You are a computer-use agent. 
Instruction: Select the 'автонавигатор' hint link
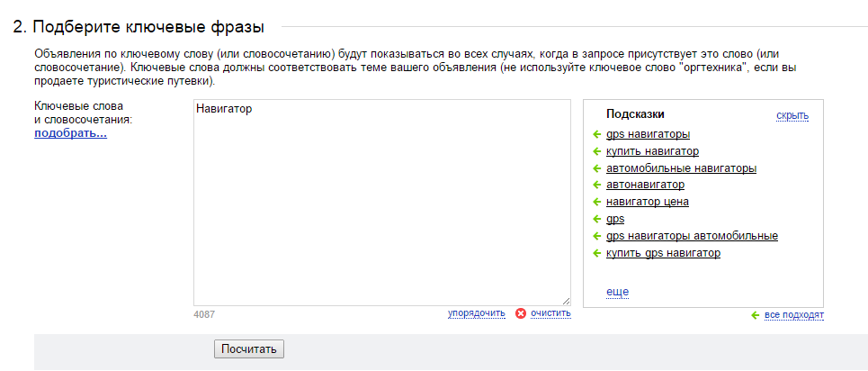click(645, 185)
